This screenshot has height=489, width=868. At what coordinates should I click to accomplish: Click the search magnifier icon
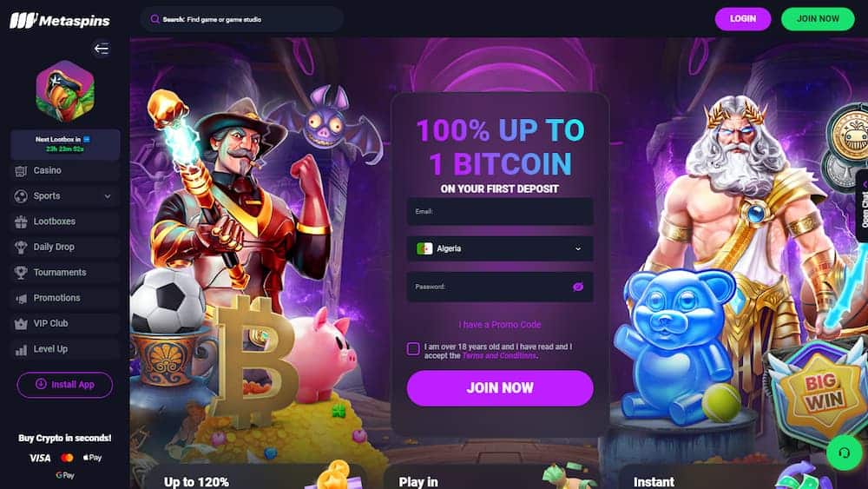coord(155,19)
